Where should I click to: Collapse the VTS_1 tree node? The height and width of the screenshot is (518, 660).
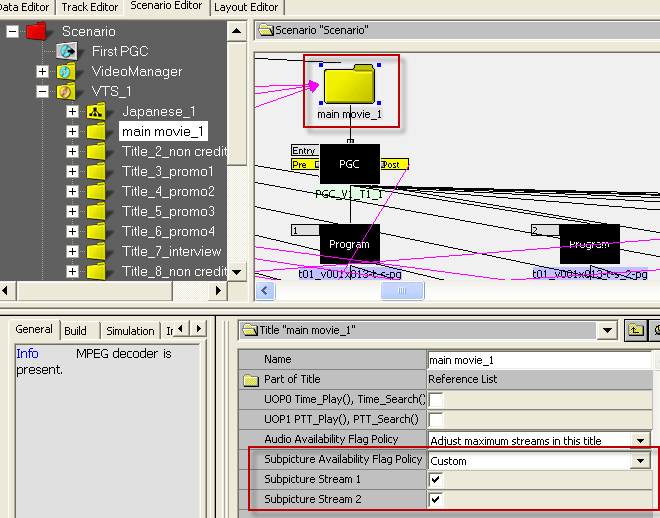point(42,91)
